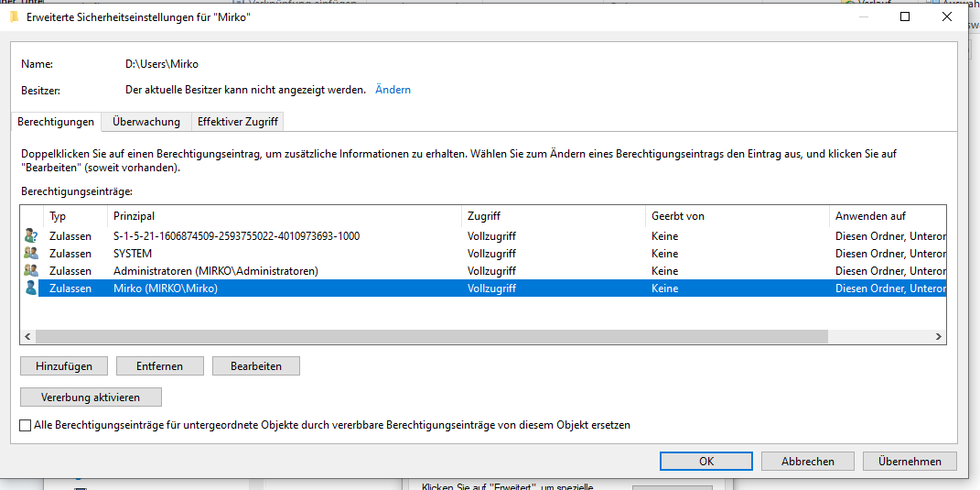Click Keine in the Administratoren row
This screenshot has height=490, width=980.
(x=664, y=271)
